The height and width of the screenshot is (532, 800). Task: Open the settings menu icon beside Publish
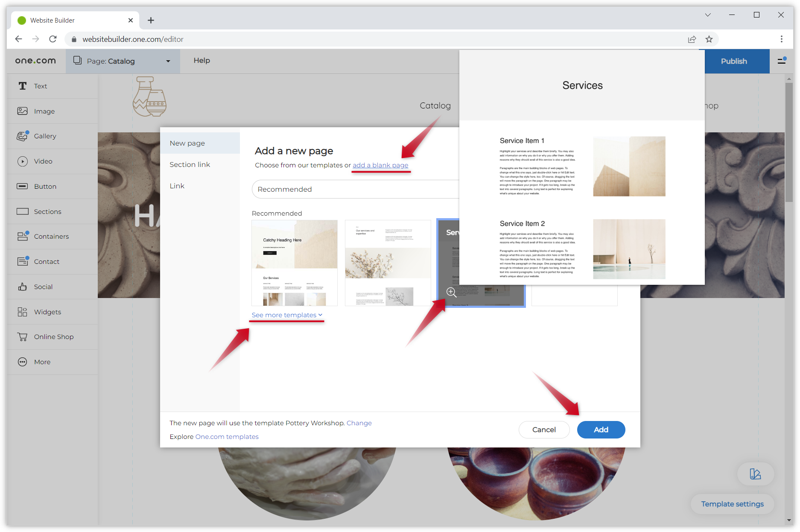click(x=782, y=61)
